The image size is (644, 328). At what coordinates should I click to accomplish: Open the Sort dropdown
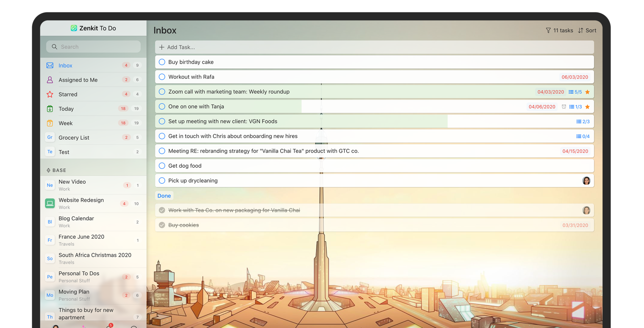pos(591,30)
